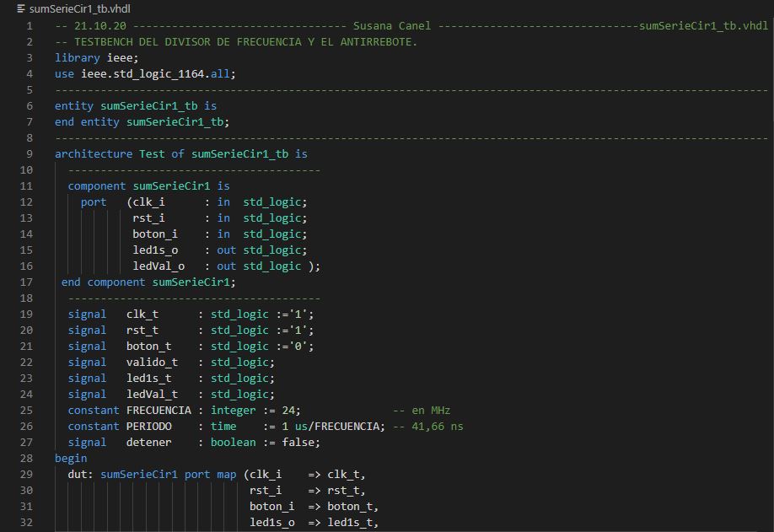Click the 'dut' instance label

[x=78, y=475]
